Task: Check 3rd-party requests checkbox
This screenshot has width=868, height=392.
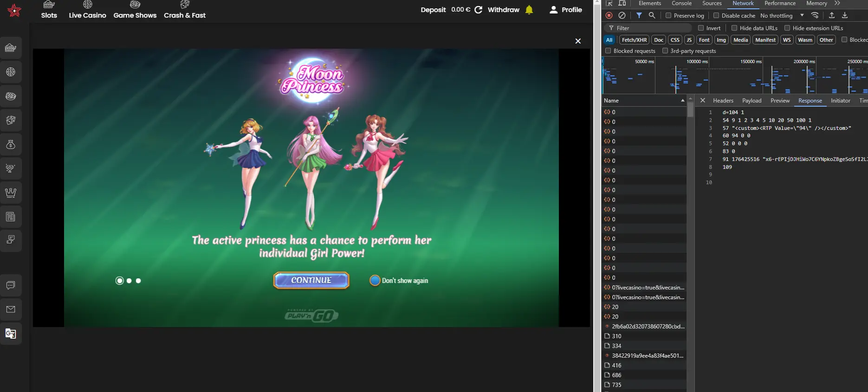Action: click(665, 51)
